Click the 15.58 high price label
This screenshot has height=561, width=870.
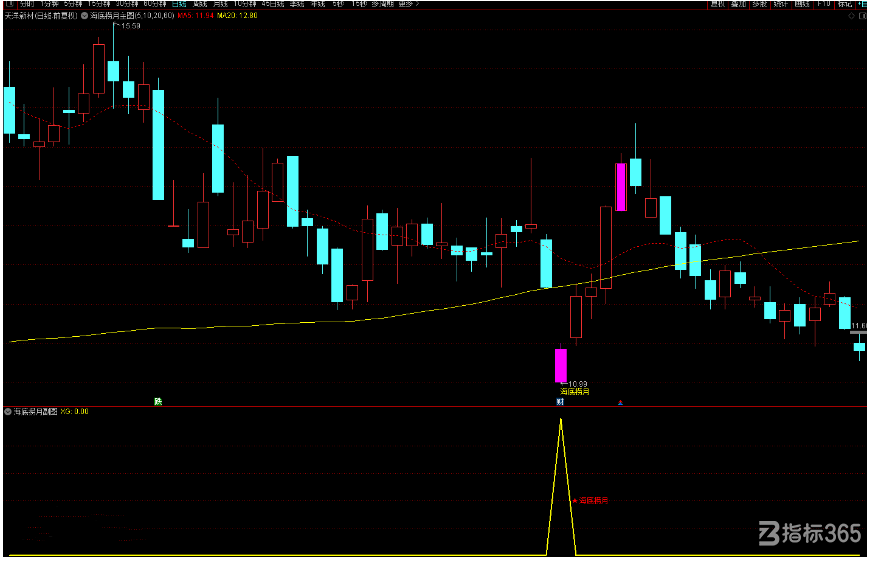click(130, 26)
